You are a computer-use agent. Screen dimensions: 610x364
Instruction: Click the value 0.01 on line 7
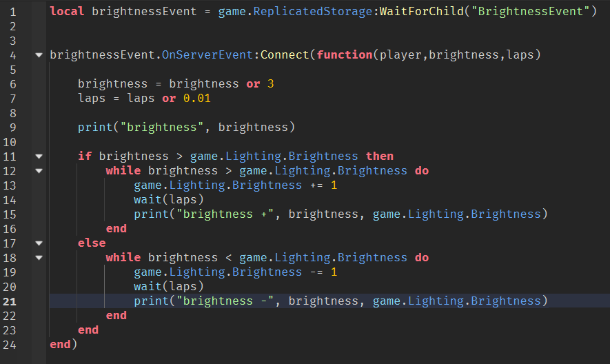pos(197,99)
